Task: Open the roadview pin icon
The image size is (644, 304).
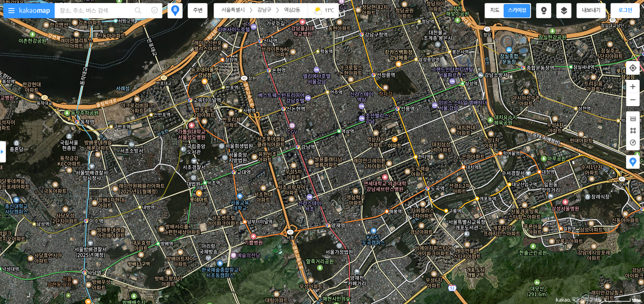Action: (x=544, y=11)
